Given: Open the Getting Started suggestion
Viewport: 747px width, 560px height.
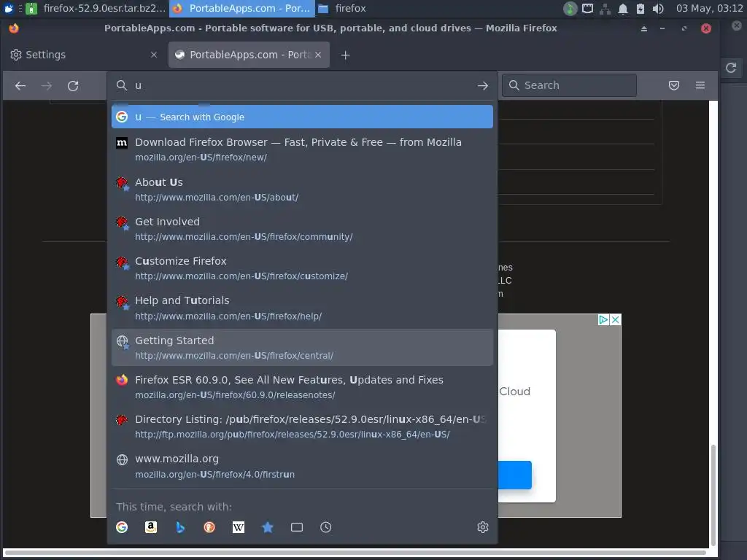Looking at the screenshot, I should [x=302, y=348].
